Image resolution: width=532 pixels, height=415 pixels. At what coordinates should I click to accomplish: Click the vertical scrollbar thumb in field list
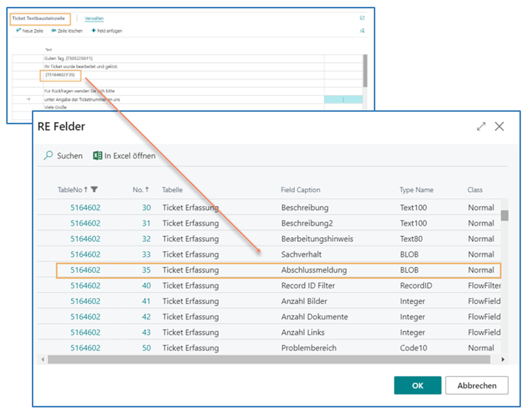pos(504,216)
